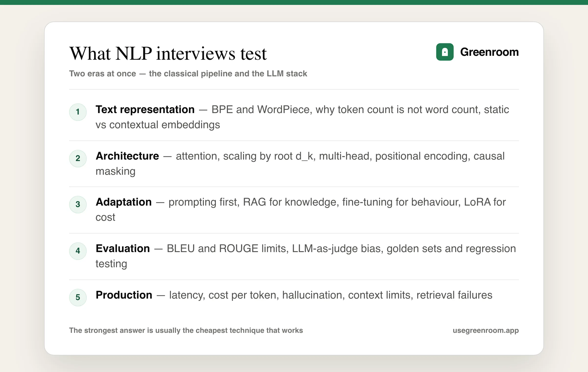
Task: Click the Greenroom brand name
Action: click(489, 52)
